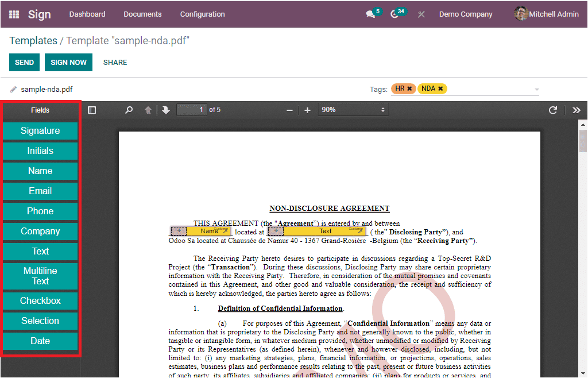Image resolution: width=588 pixels, height=378 pixels.
Task: Remove the NDA tag
Action: (440, 89)
